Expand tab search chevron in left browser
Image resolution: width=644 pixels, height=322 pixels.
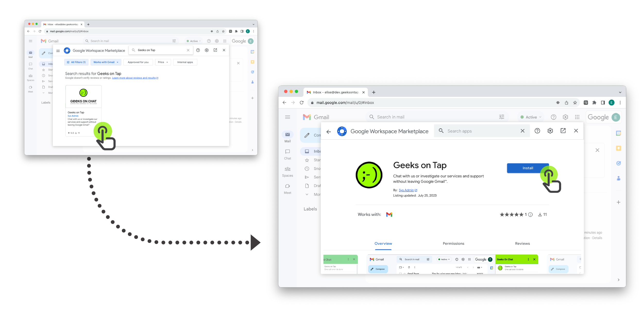253,24
